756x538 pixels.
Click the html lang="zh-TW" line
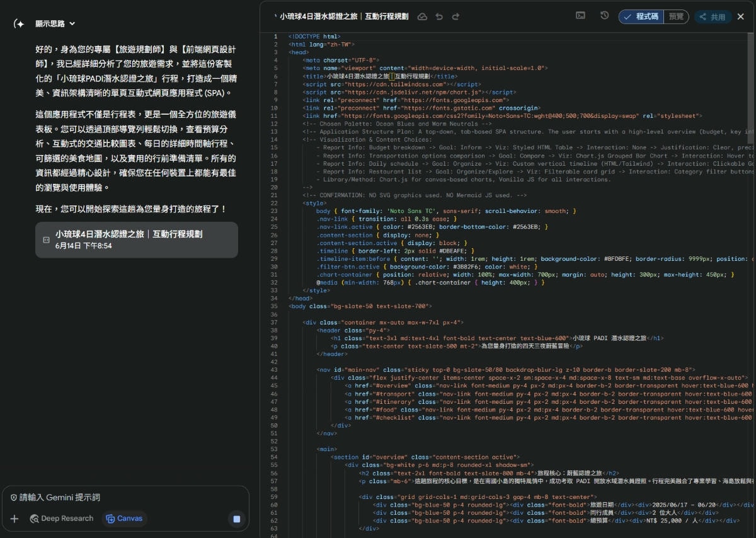coord(321,45)
